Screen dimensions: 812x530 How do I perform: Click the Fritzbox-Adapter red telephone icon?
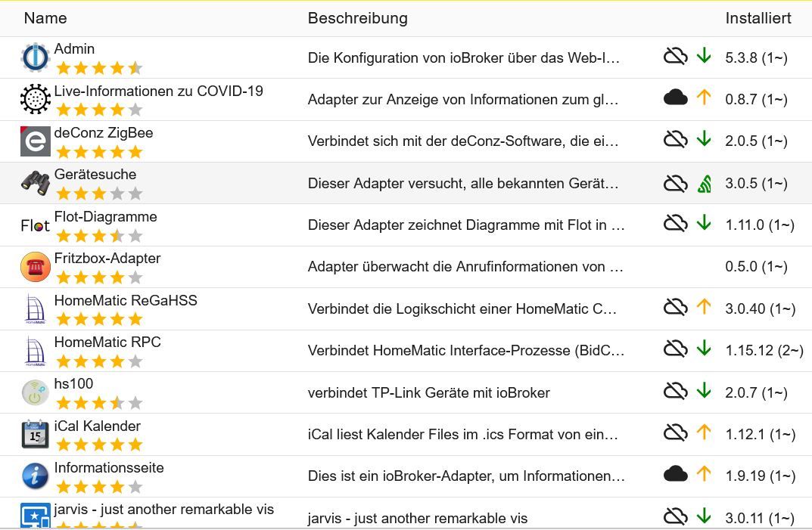pyautogui.click(x=35, y=267)
